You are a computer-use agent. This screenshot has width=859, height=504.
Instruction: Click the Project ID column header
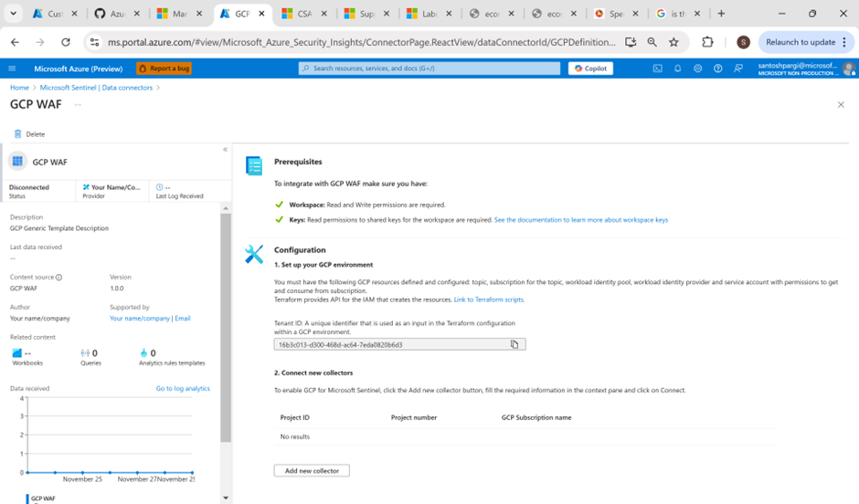pos(295,417)
